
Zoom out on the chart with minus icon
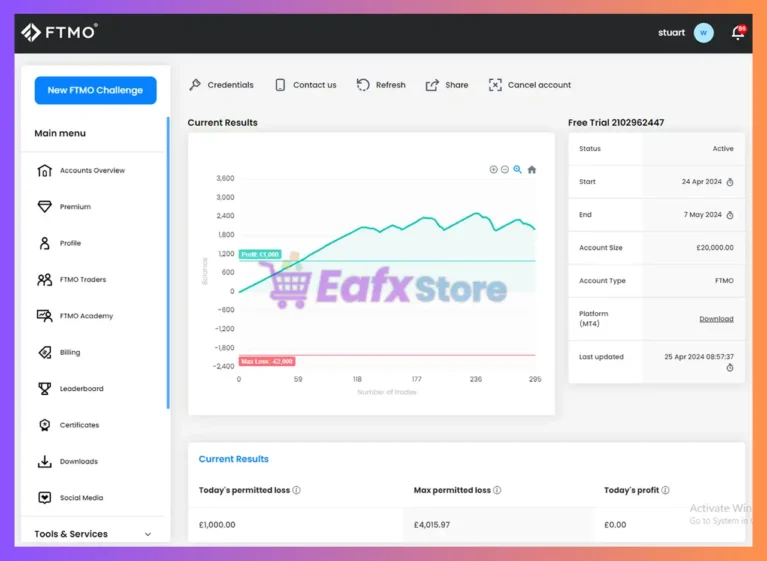[505, 169]
